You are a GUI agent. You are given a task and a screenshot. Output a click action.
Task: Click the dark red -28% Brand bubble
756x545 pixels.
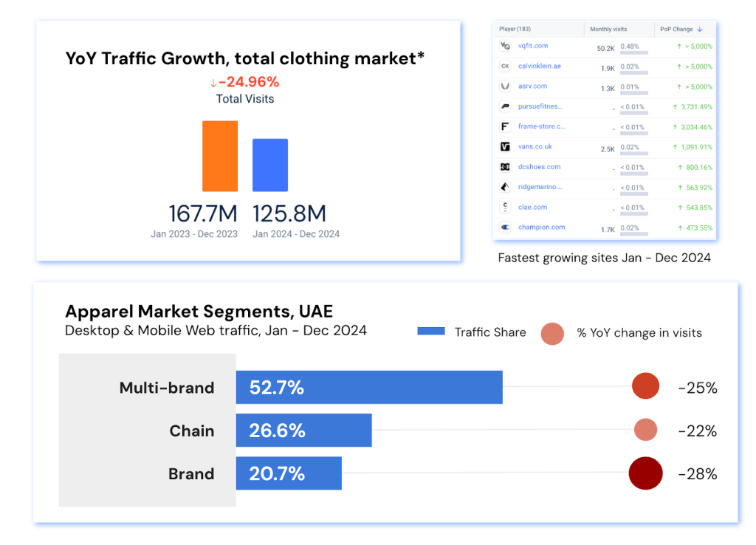pyautogui.click(x=645, y=473)
